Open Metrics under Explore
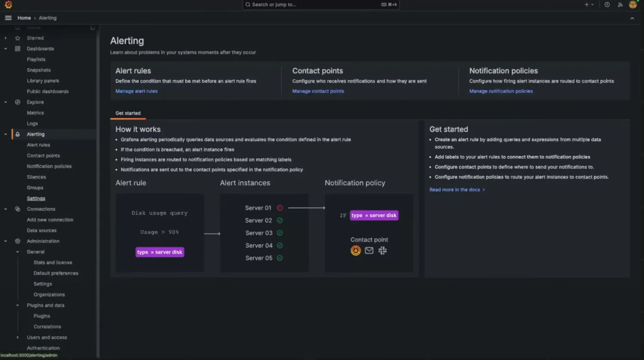The height and width of the screenshot is (360, 644). pos(35,113)
